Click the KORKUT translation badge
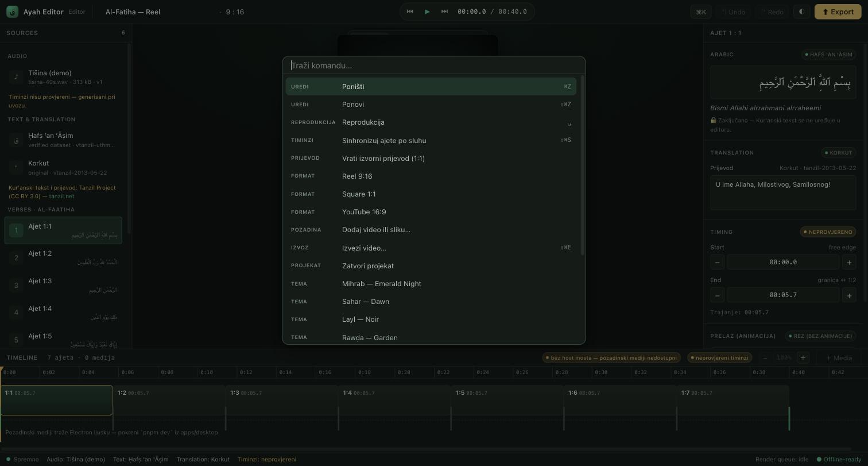 839,153
